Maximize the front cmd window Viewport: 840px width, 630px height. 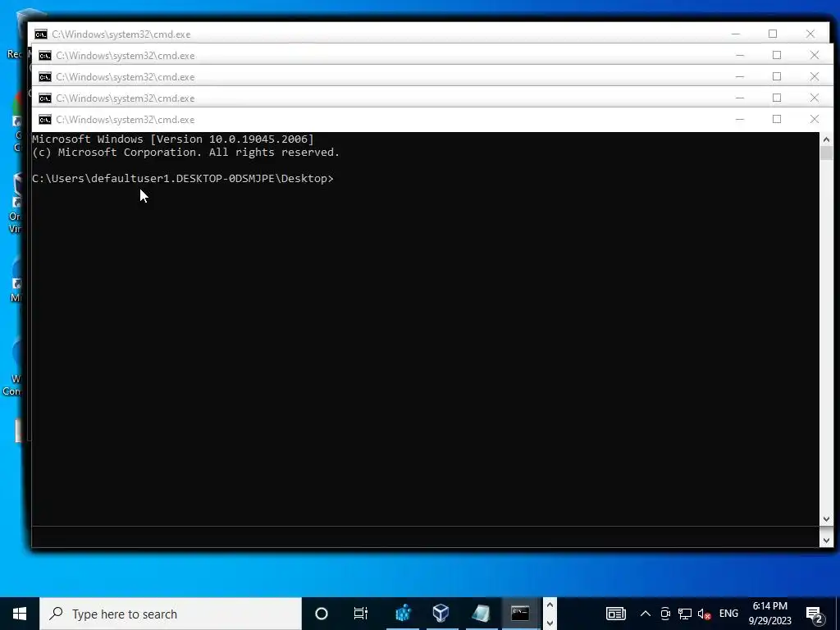(777, 120)
